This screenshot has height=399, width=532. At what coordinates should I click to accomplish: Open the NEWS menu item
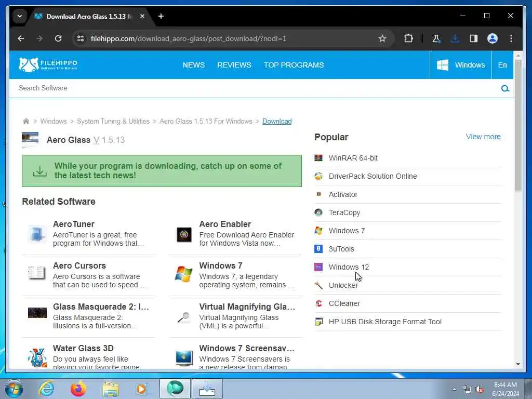pyautogui.click(x=193, y=65)
